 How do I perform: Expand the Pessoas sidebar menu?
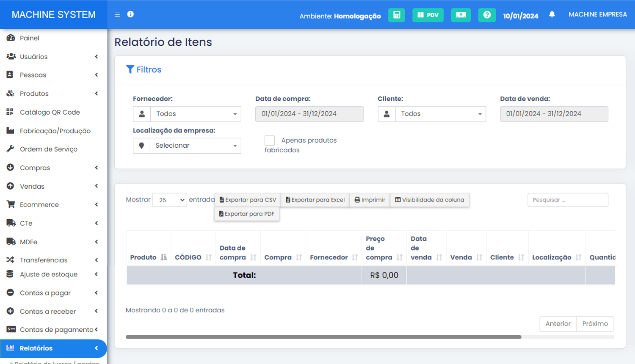(x=53, y=75)
